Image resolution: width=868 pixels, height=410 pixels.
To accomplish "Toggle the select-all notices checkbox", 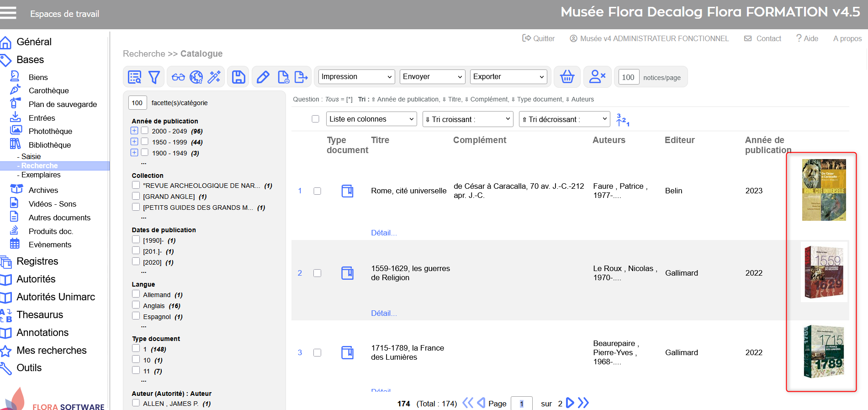I will click(x=315, y=119).
